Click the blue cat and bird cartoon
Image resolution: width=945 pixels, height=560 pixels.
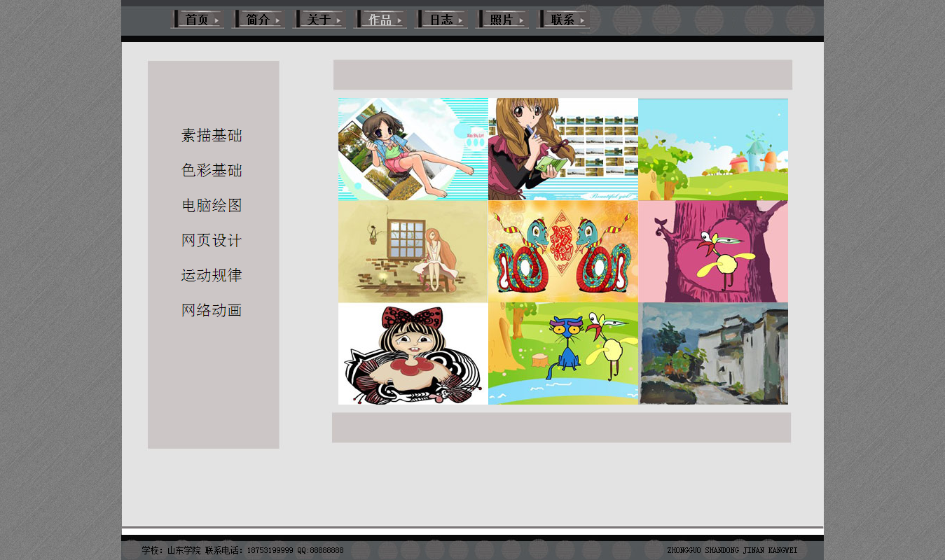point(563,353)
